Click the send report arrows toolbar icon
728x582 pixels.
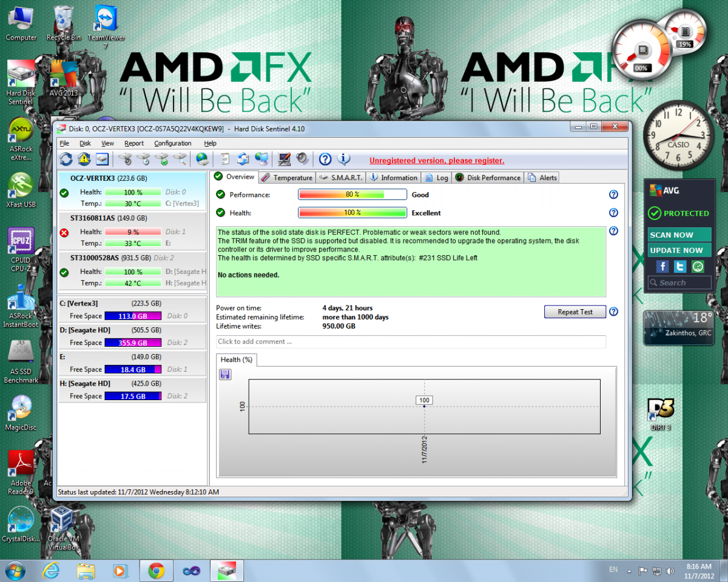pos(243,159)
